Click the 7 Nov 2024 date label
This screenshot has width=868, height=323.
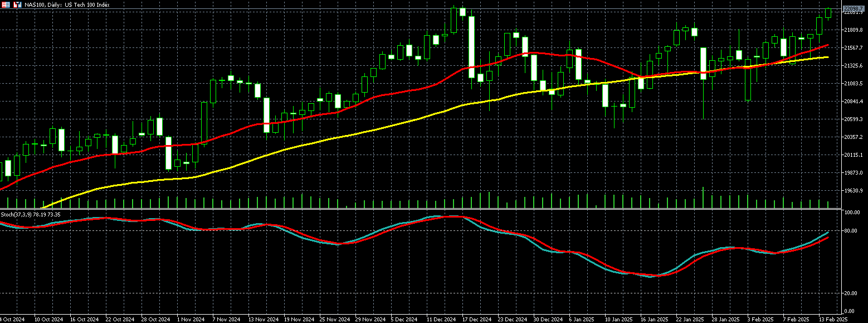pyautogui.click(x=226, y=320)
